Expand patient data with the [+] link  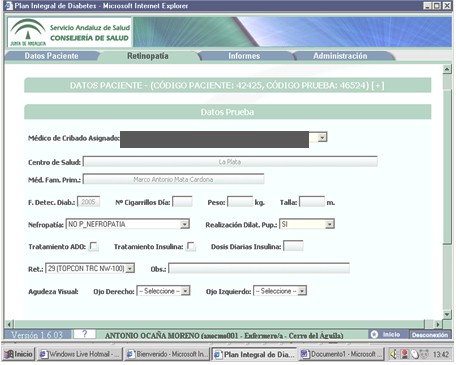378,86
